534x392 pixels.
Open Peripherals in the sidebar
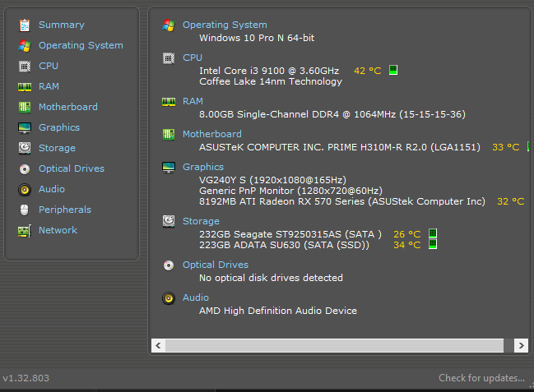pyautogui.click(x=65, y=210)
